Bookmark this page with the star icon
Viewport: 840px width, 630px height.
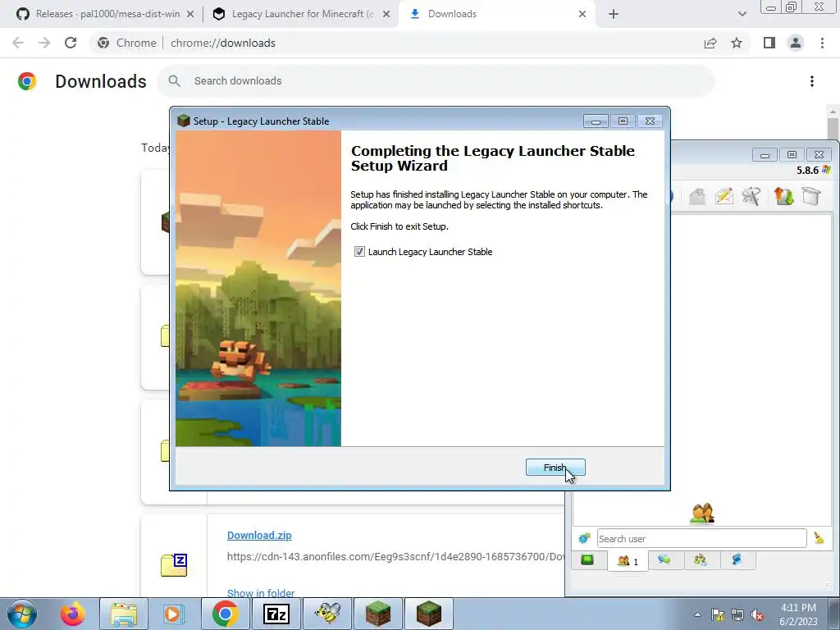[x=737, y=43]
